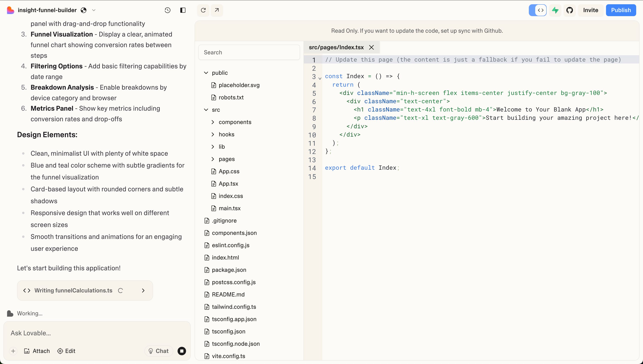Screen dimensions: 643x364
Task: Open tsconfig.app.json file
Action: click(231, 319)
